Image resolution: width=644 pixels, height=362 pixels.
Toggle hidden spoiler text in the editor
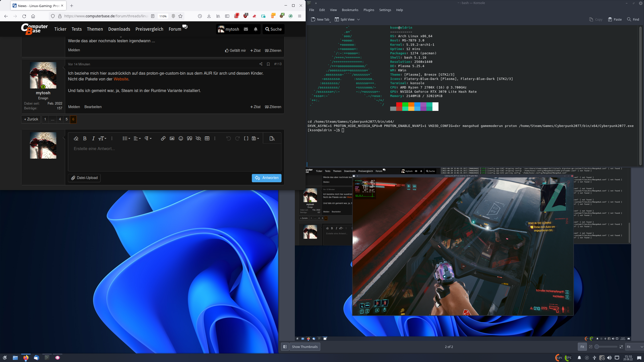coord(198,138)
